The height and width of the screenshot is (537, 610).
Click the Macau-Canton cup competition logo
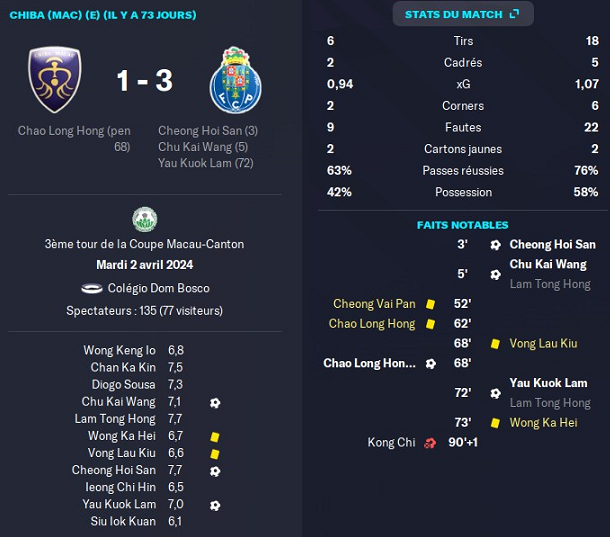[144, 219]
